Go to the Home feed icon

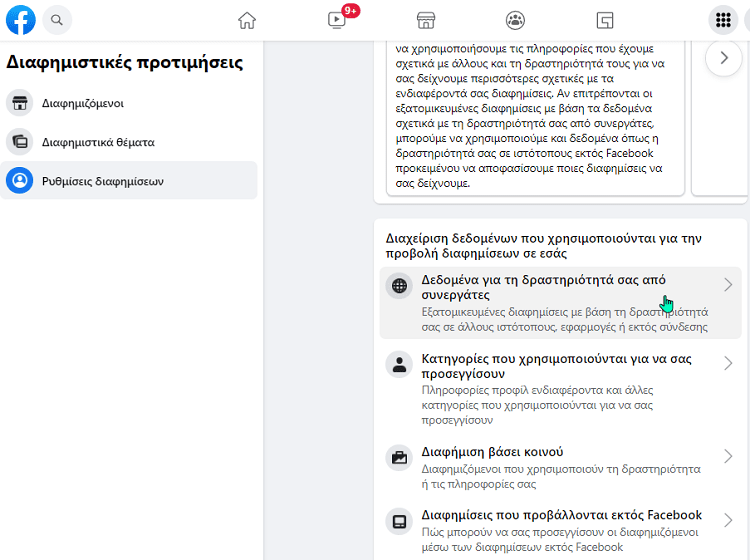click(x=247, y=21)
